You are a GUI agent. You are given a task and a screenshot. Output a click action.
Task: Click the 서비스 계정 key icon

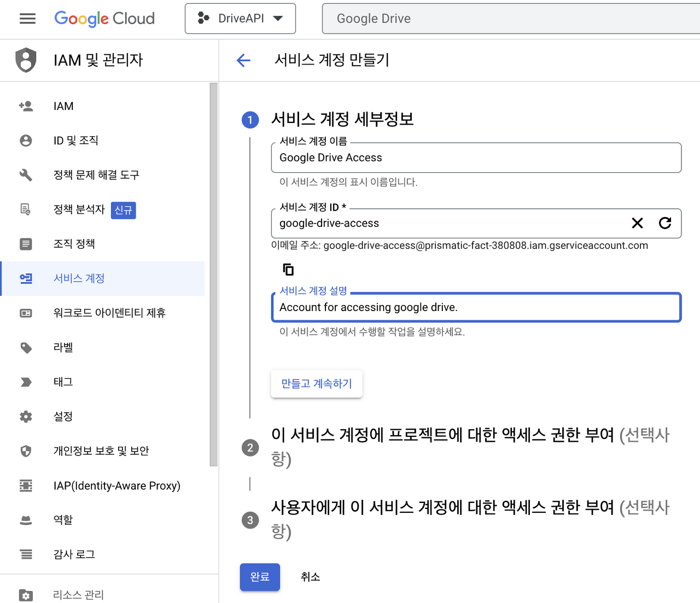point(26,278)
